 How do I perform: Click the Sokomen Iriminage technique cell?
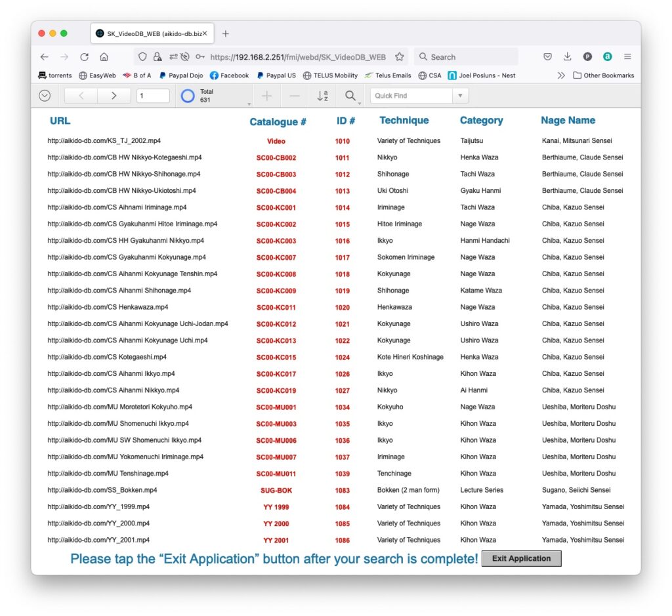(x=406, y=257)
